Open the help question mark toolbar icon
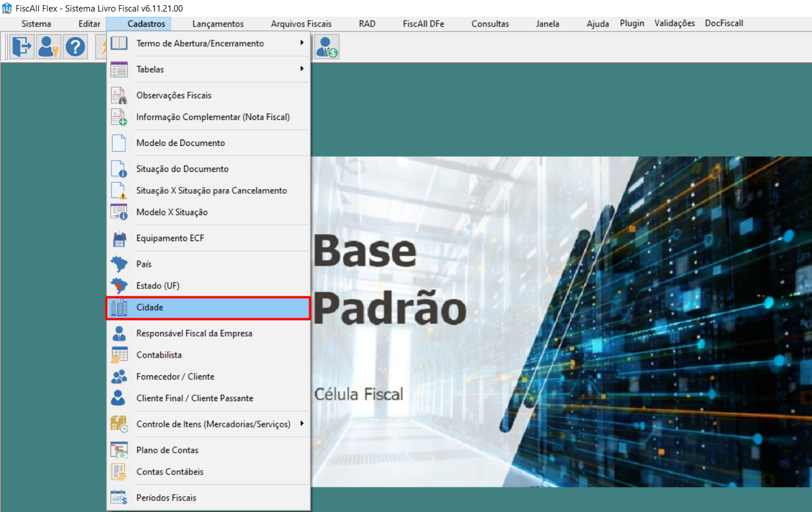812x512 pixels. 75,46
